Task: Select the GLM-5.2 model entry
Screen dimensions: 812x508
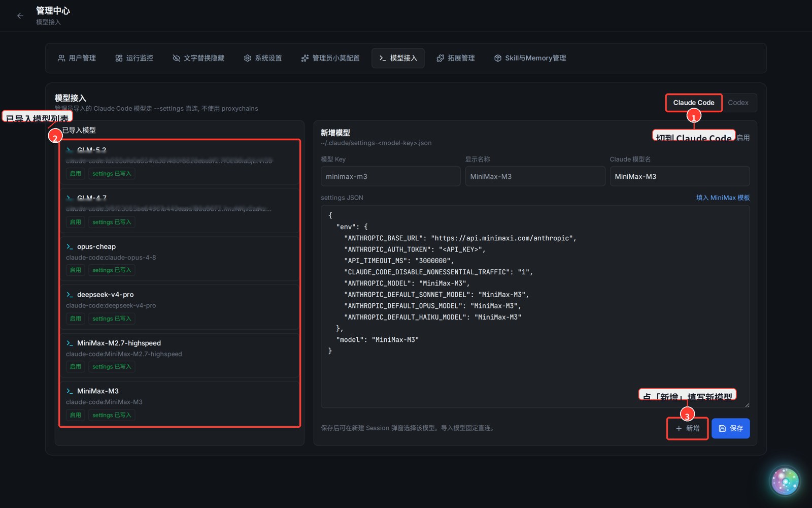Action: 180,163
